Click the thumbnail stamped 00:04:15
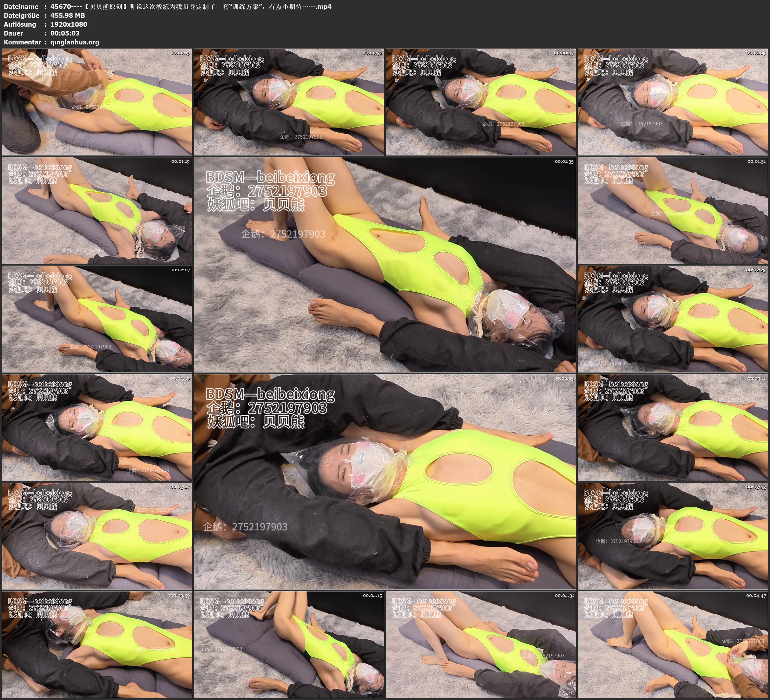 [289, 644]
